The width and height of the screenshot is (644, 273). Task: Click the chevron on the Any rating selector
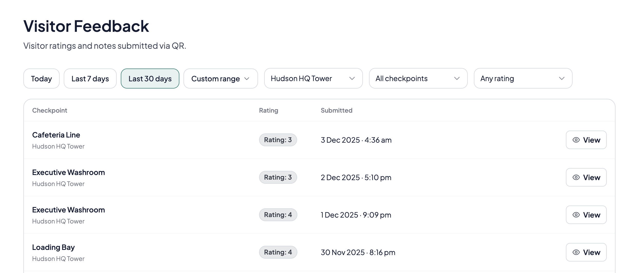[562, 79]
